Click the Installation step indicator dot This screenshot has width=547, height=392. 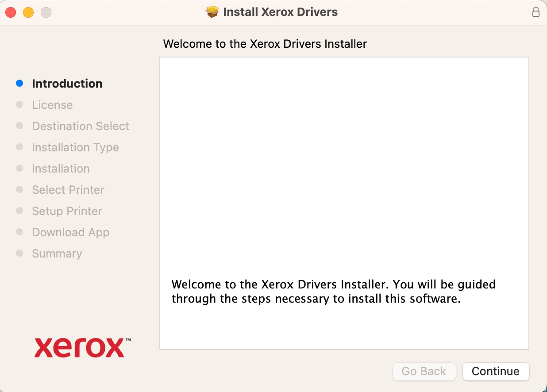click(19, 169)
